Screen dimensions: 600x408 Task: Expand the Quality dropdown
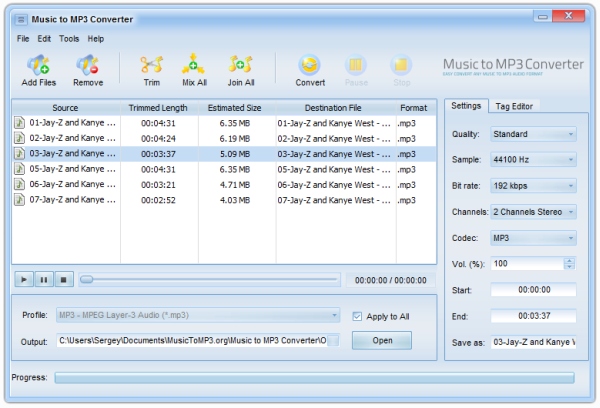click(x=533, y=134)
